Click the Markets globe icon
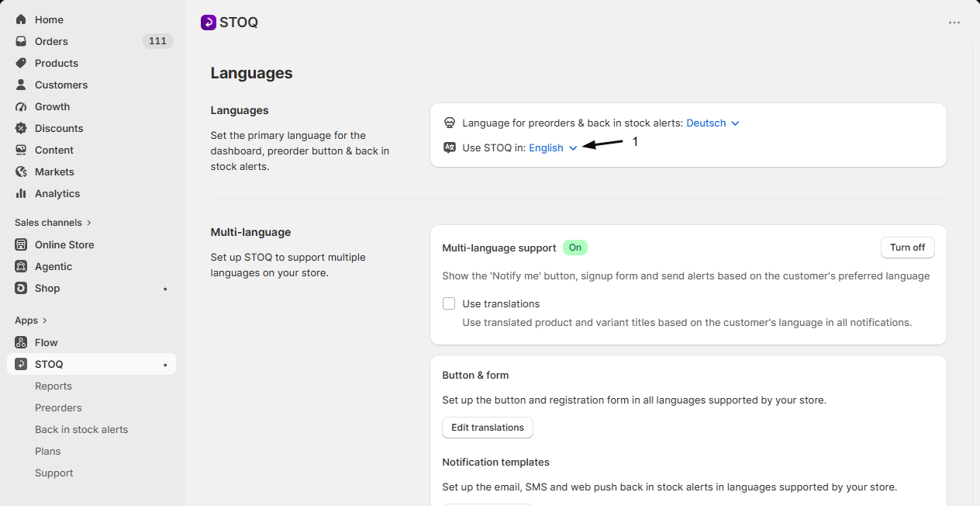Viewport: 980px width, 506px height. [x=21, y=172]
